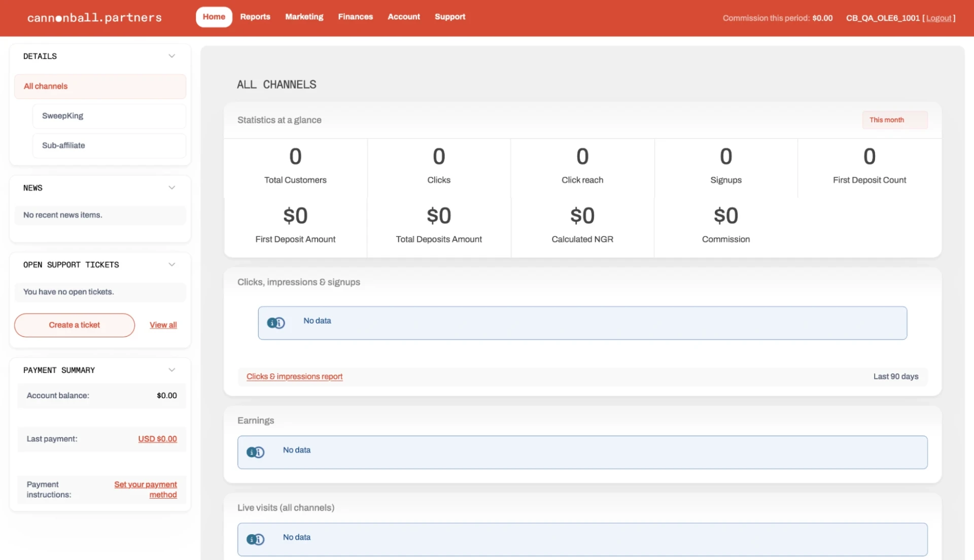974x560 pixels.
Task: Click the Calculated NGR value
Action: click(582, 216)
